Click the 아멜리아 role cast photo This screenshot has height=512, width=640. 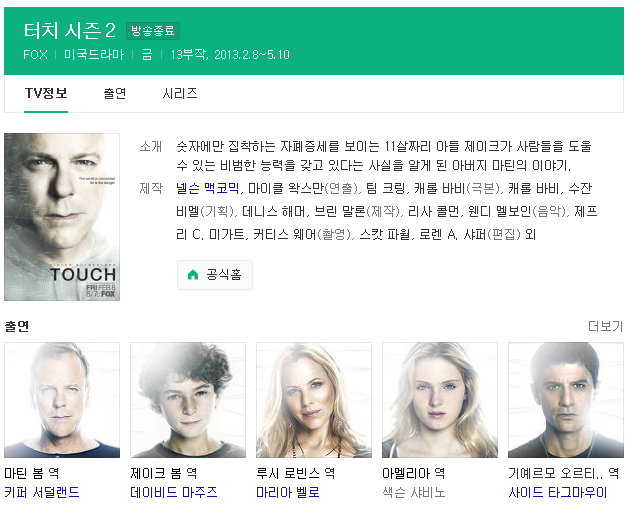(440, 400)
